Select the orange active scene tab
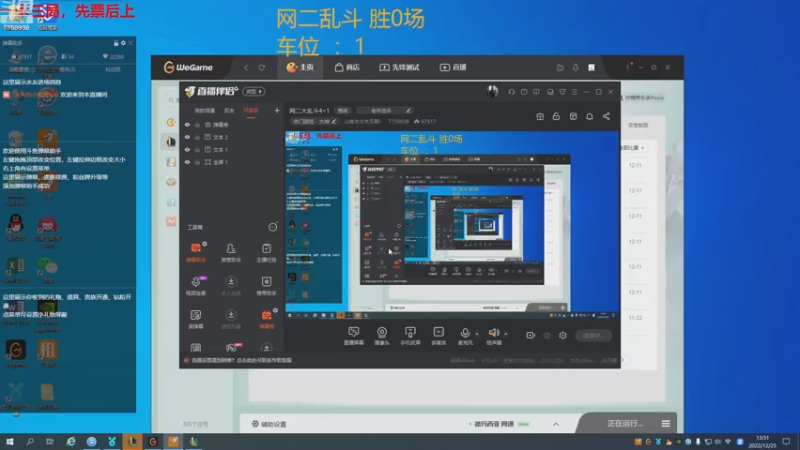The width and height of the screenshot is (800, 450). click(x=251, y=110)
